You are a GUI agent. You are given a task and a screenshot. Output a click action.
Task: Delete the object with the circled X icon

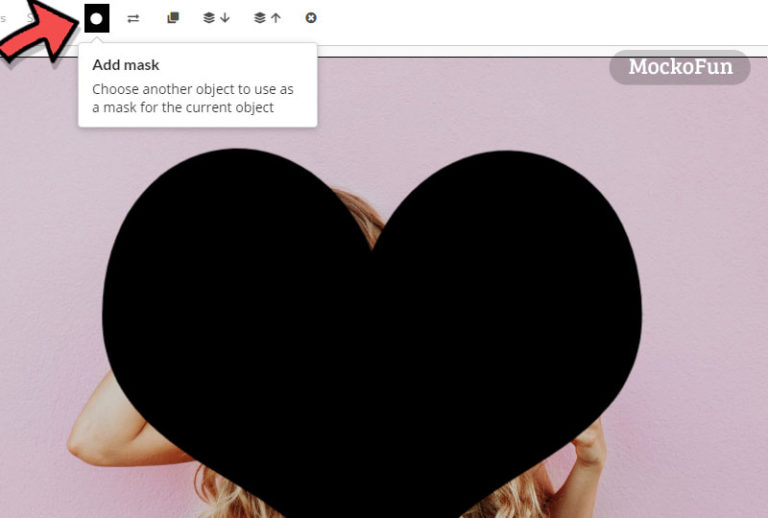311,18
